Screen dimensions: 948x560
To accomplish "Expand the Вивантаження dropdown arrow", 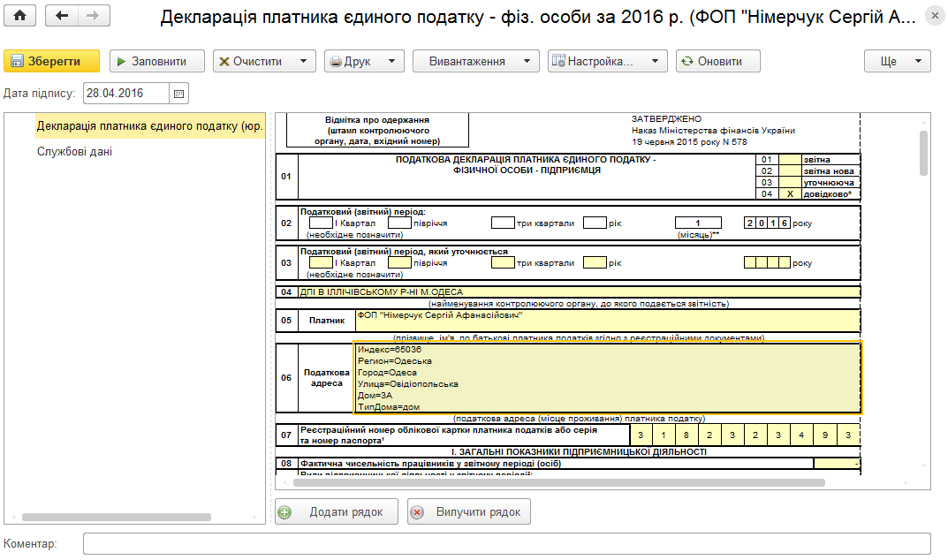I will tap(527, 61).
